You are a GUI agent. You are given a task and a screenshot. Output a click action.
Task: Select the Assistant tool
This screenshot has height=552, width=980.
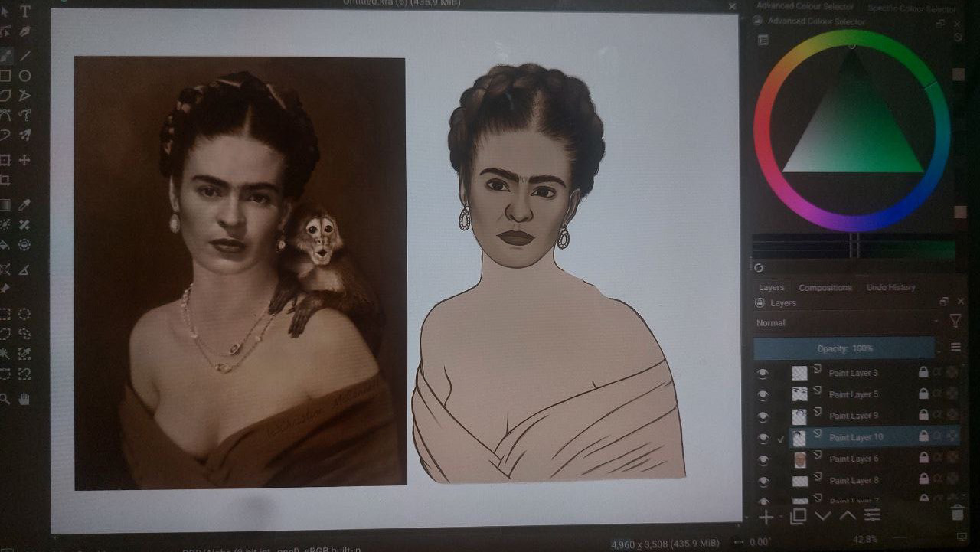tap(5, 269)
